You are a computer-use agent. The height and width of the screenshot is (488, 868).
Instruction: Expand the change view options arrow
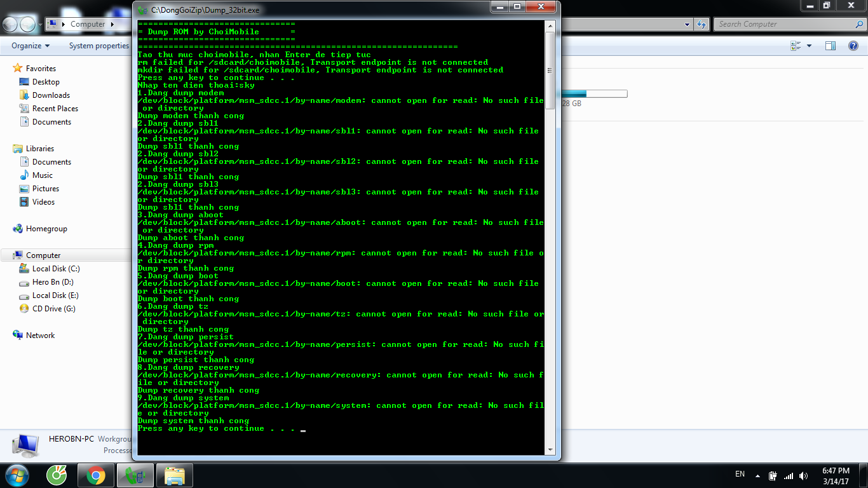(809, 46)
